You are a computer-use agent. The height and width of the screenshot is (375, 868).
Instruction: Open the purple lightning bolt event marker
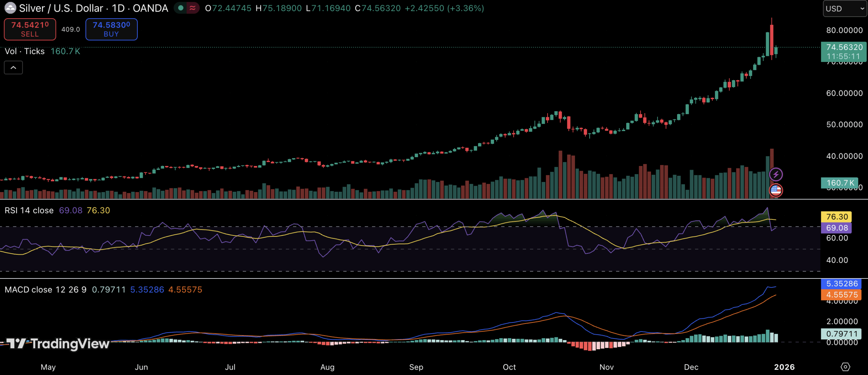click(776, 174)
